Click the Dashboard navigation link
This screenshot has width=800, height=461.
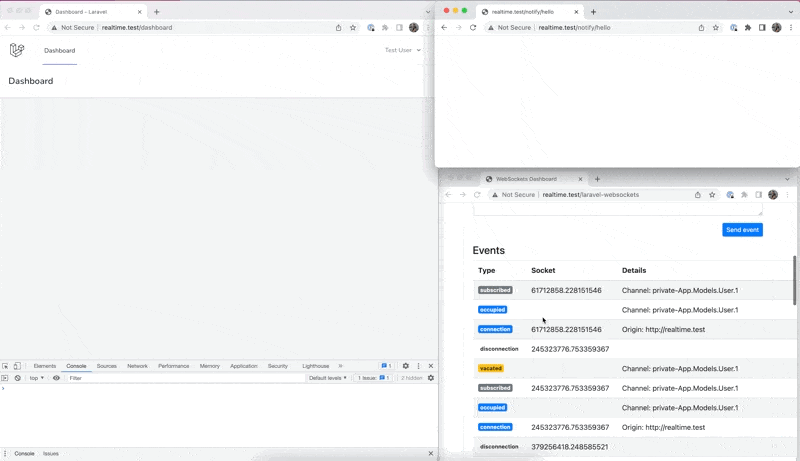tap(59, 50)
